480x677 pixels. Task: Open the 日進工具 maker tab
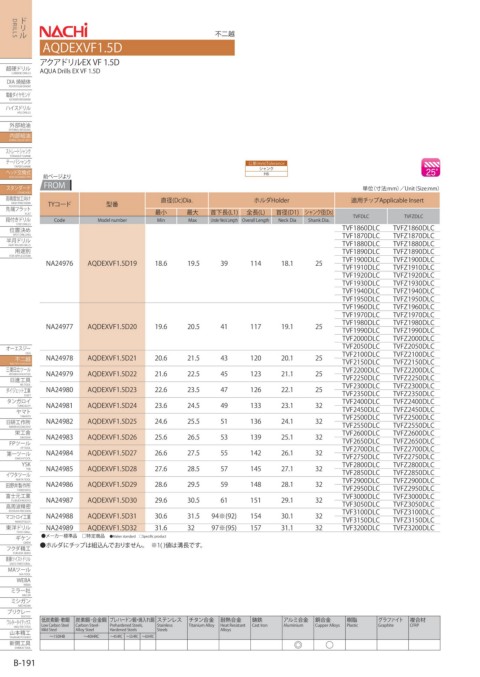pyautogui.click(x=16, y=381)
